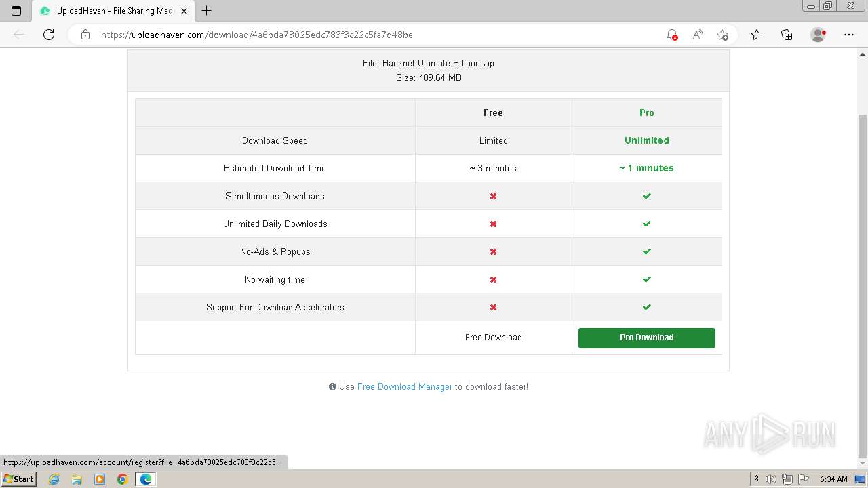Show hidden system tray icons arrow

tap(756, 479)
